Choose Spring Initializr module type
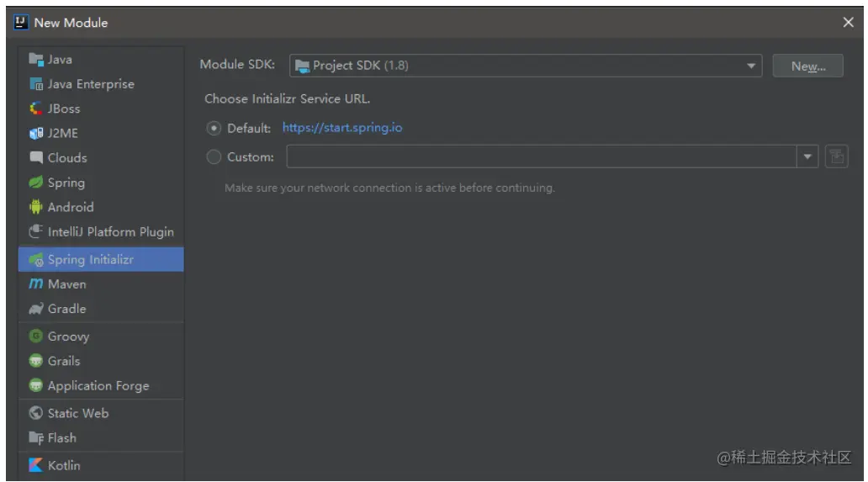This screenshot has width=868, height=482. coord(101,260)
